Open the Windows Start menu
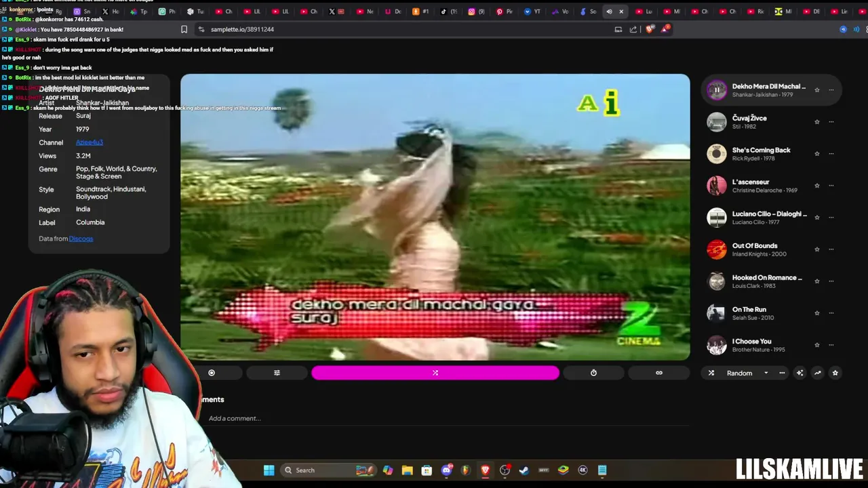Viewport: 868px width, 488px height. [269, 470]
